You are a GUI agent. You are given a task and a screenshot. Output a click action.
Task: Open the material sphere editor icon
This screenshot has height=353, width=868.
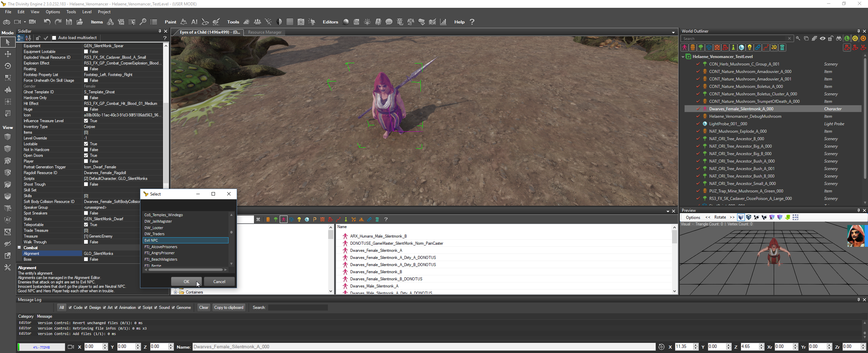click(346, 22)
